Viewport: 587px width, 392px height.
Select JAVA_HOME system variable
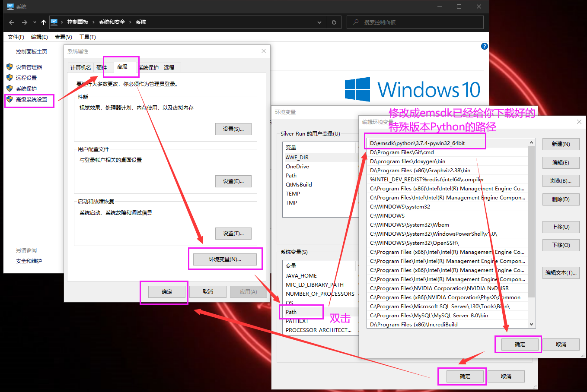(320, 276)
